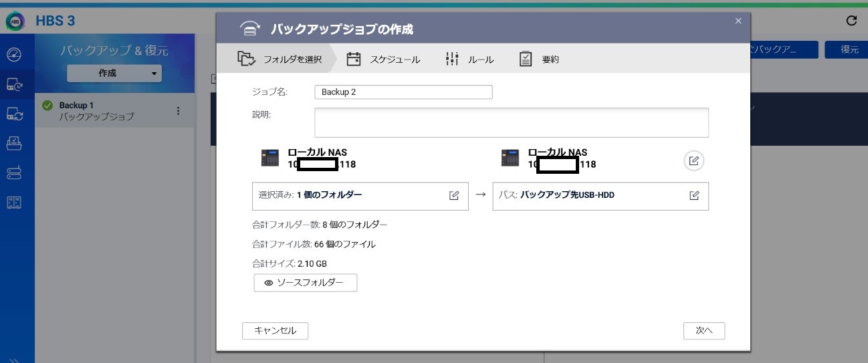Open the Restore jobs sidebar icon
The height and width of the screenshot is (363, 868).
[14, 143]
